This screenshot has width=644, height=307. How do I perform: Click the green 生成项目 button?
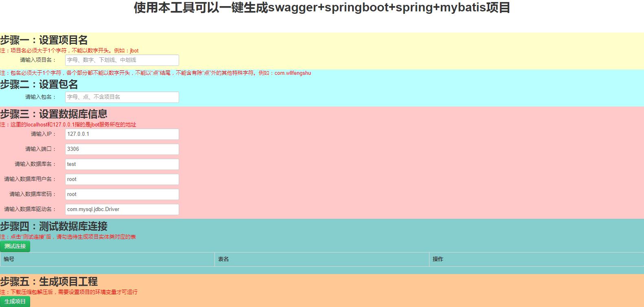15,302
